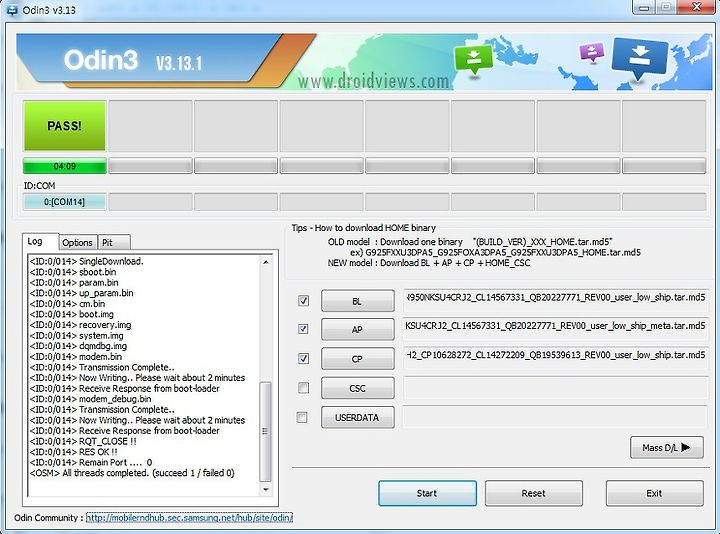Image resolution: width=720 pixels, height=534 pixels.
Task: Click the 'recovery.img' log line
Action: tap(80, 325)
